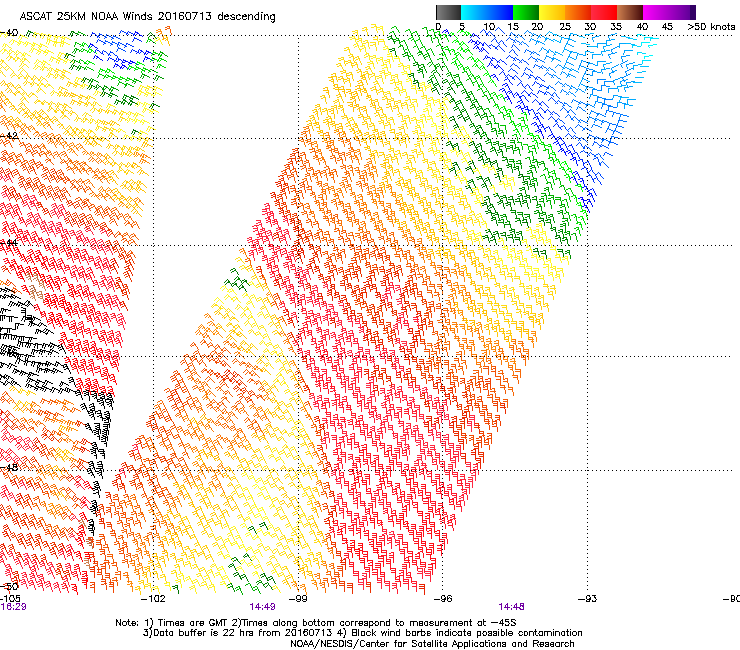This screenshot has height=650, width=740.
Task: Click the '25' legend scale label
Action: [564, 26]
